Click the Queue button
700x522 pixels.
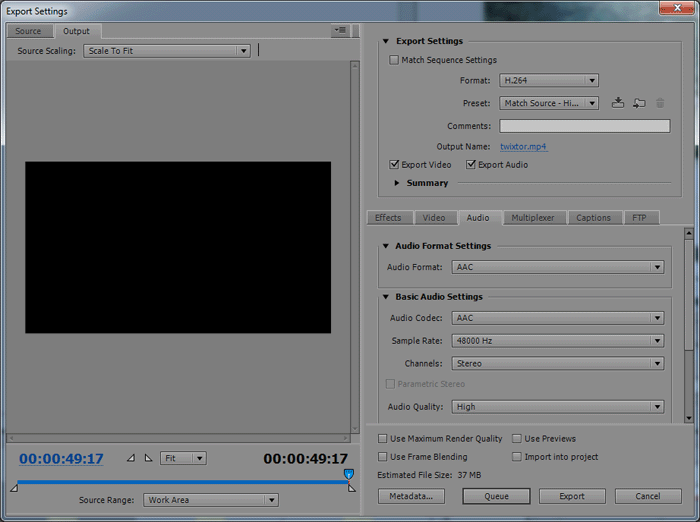click(x=497, y=496)
